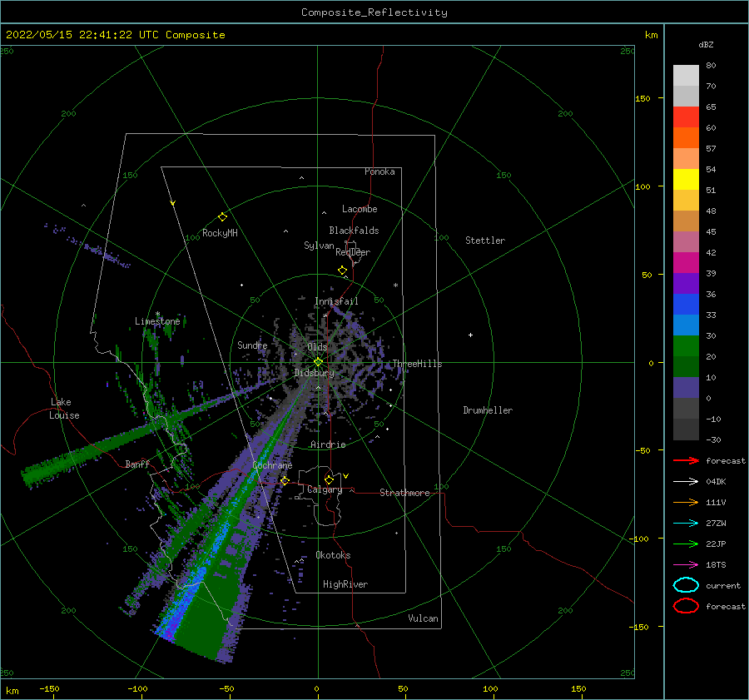Select the Innisfail label
The height and width of the screenshot is (700, 749).
(x=336, y=301)
